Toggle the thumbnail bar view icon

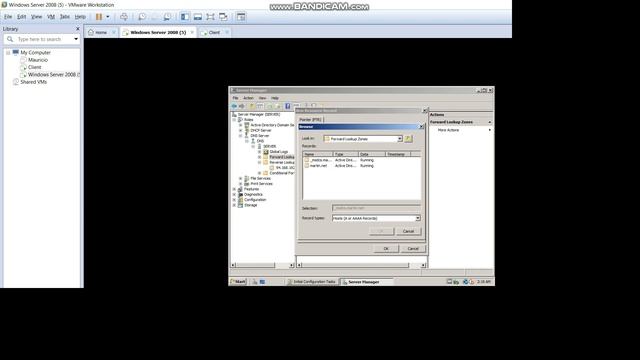198,17
